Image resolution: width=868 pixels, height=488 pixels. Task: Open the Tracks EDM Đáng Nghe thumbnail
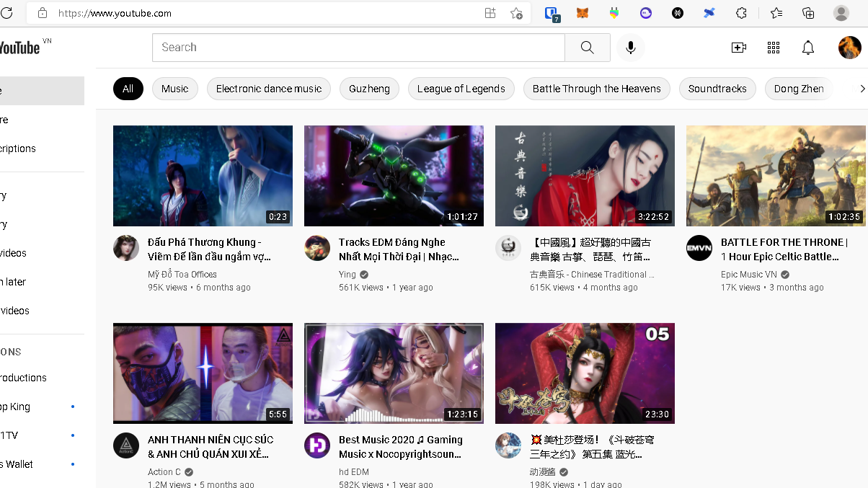click(394, 176)
